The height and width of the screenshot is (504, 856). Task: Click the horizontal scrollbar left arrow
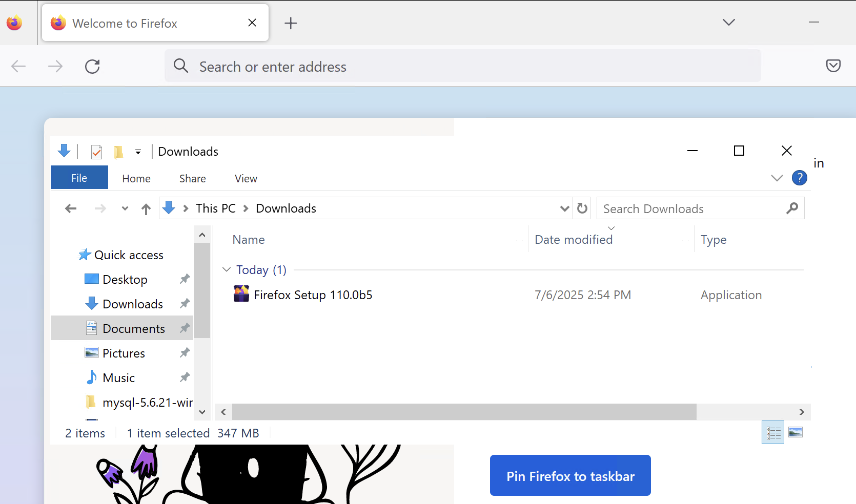(x=223, y=412)
